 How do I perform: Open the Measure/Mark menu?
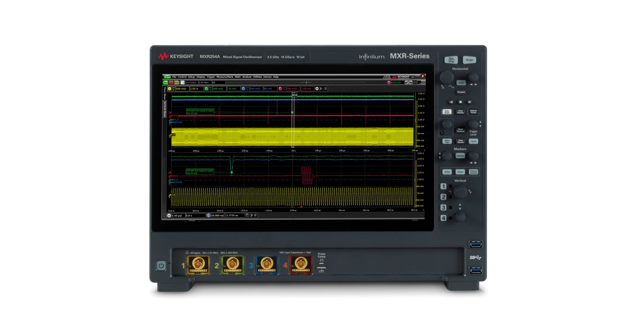[226, 77]
